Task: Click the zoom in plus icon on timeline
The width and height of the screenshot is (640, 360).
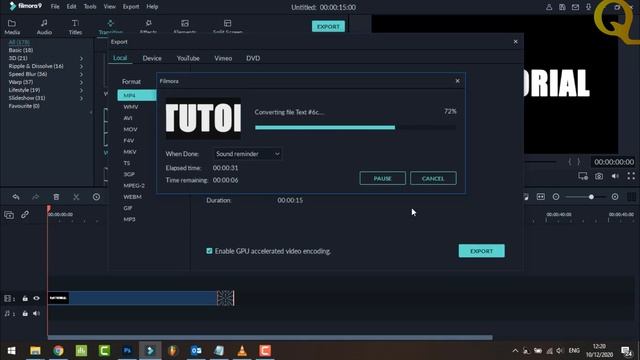Action: 615,197
